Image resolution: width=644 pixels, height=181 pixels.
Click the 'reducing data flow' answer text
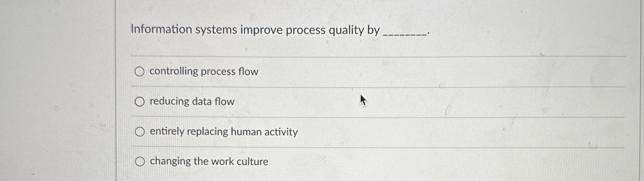click(x=192, y=102)
